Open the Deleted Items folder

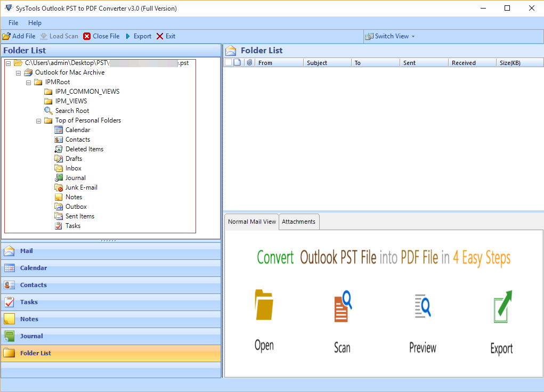[x=84, y=149]
